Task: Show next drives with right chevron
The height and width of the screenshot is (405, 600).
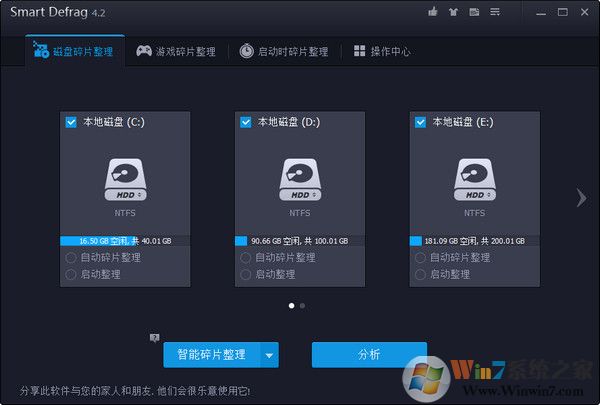Action: [582, 198]
